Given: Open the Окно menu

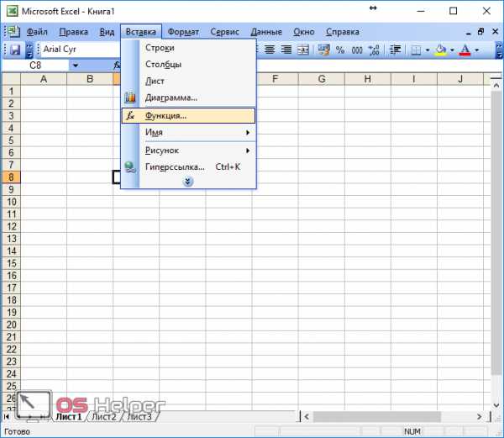Looking at the screenshot, I should (x=304, y=32).
